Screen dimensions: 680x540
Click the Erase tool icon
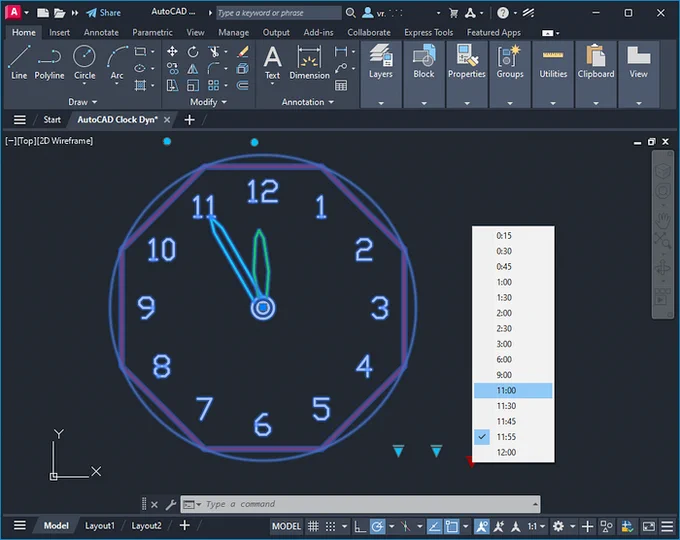[243, 52]
